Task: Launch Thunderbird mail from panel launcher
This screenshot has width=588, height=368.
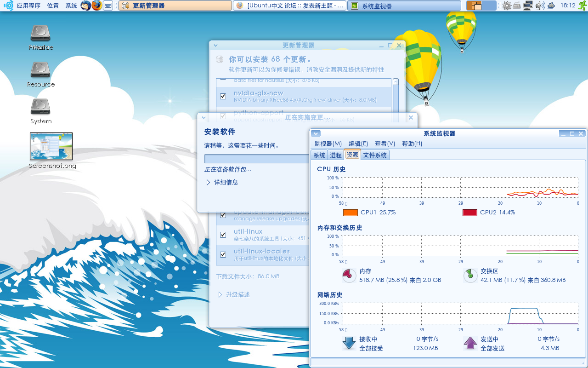Action: pyautogui.click(x=85, y=6)
